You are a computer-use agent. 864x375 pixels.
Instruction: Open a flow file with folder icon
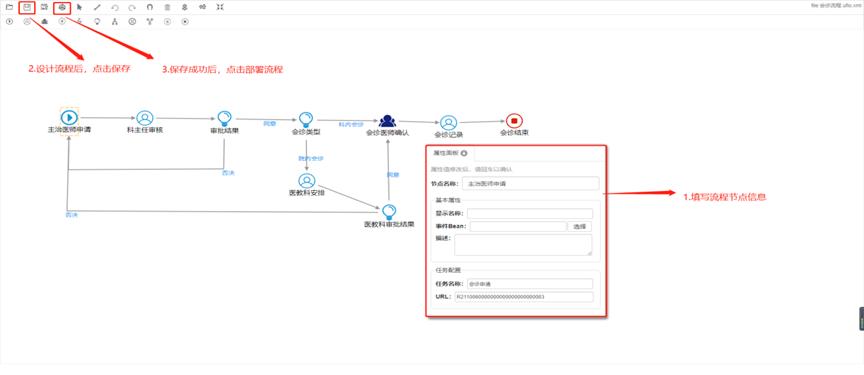(x=9, y=7)
